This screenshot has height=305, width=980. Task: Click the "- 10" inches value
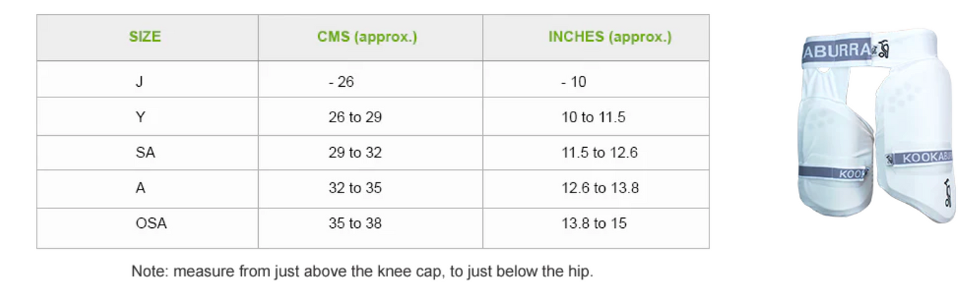[x=574, y=82]
